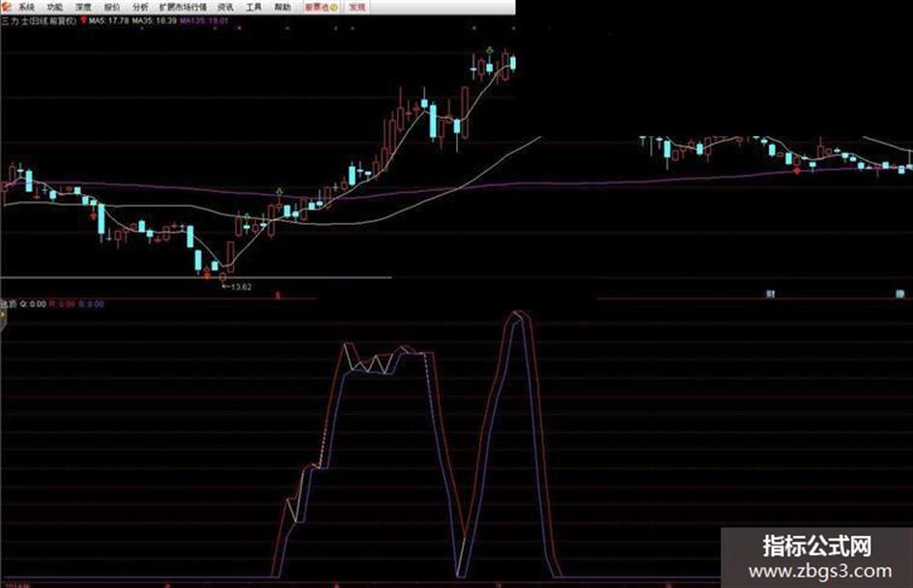913x588 pixels.
Task: Click the R: 0.00 indicator value
Action: tap(62, 304)
